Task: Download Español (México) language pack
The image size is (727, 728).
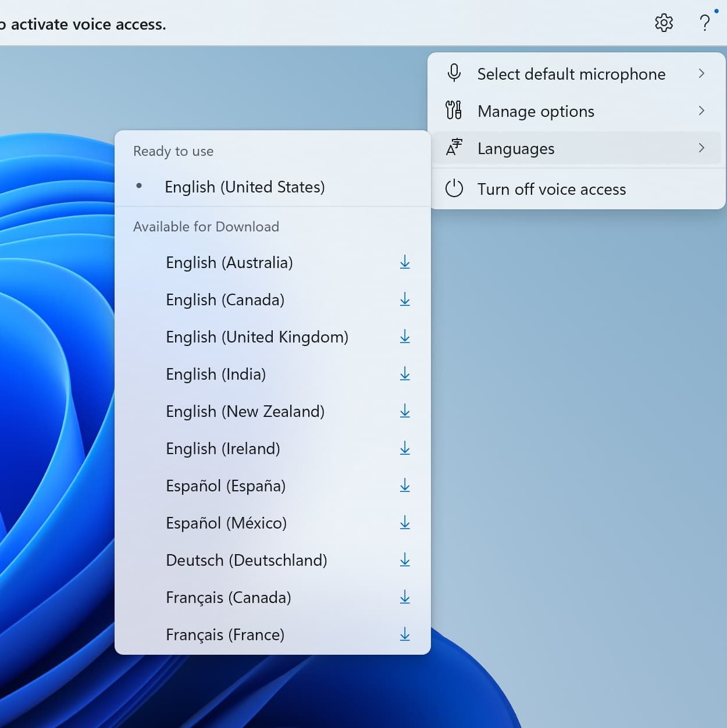Action: click(x=405, y=523)
